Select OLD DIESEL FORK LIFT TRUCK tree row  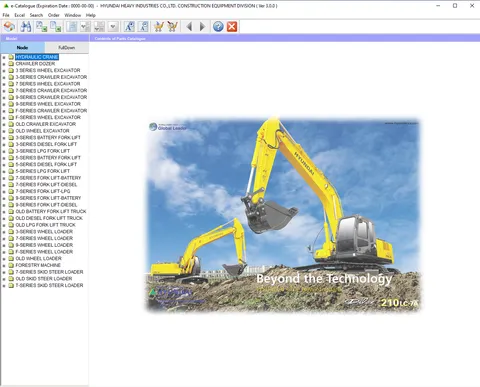click(49, 218)
